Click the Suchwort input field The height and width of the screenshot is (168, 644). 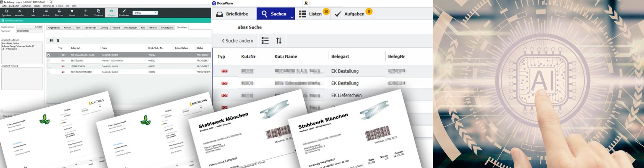pyautogui.click(x=29, y=31)
